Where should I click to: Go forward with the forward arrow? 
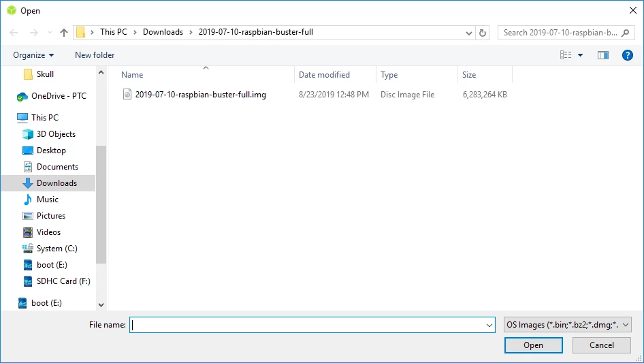click(x=33, y=33)
